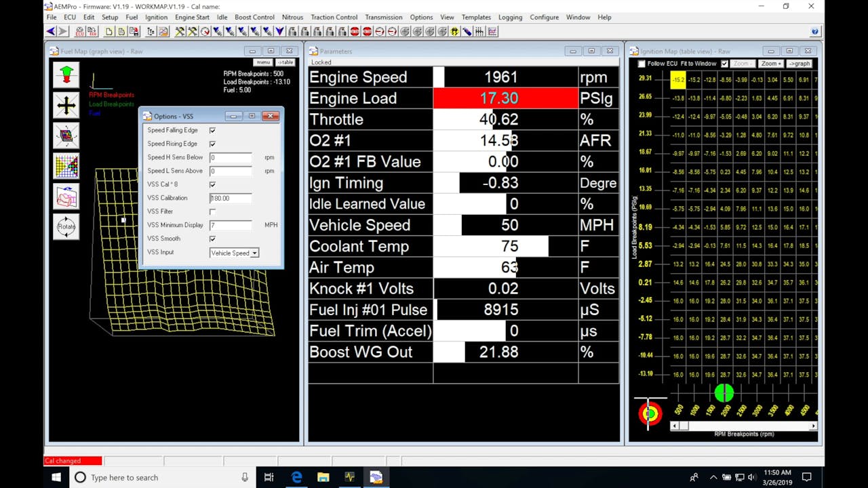The width and height of the screenshot is (868, 488).
Task: Toggle the Follow ECU checkbox
Action: tap(641, 63)
